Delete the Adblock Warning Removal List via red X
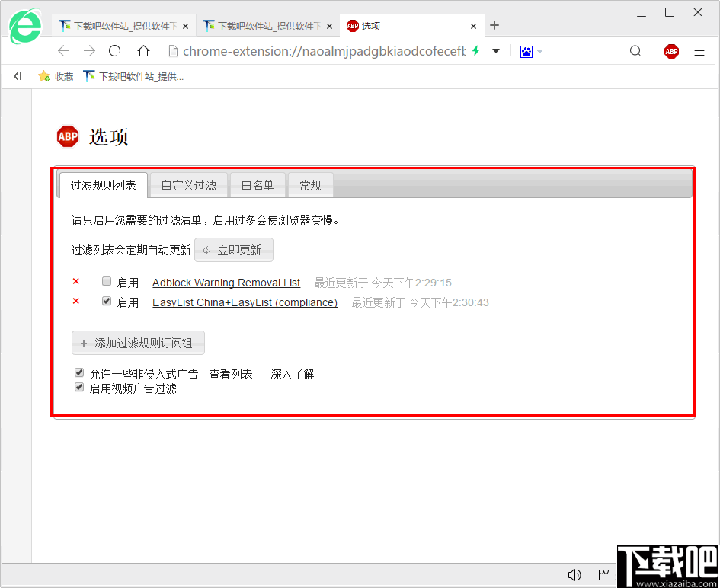 click(x=75, y=281)
